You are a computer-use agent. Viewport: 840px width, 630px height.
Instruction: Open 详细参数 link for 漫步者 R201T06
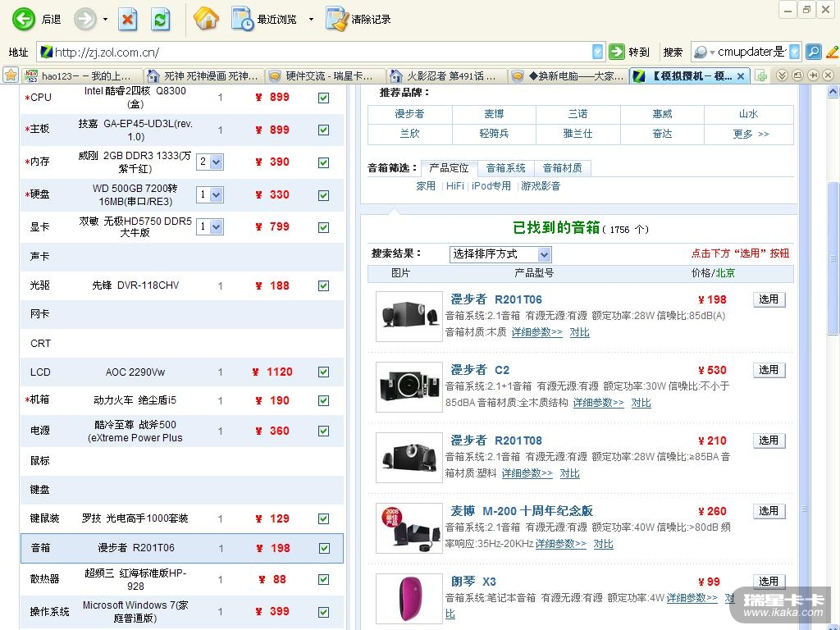click(536, 332)
